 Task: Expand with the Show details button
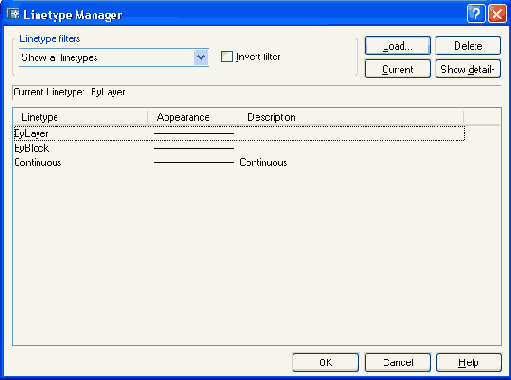468,69
